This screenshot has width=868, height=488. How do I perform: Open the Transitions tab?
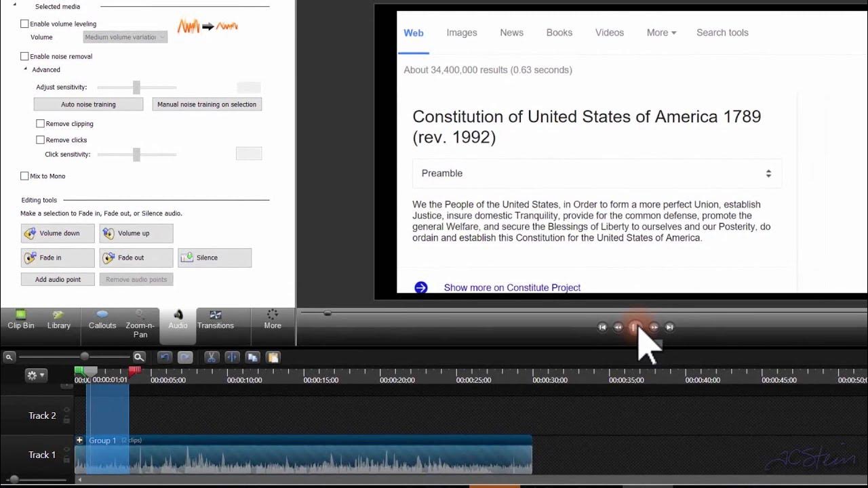click(216, 320)
